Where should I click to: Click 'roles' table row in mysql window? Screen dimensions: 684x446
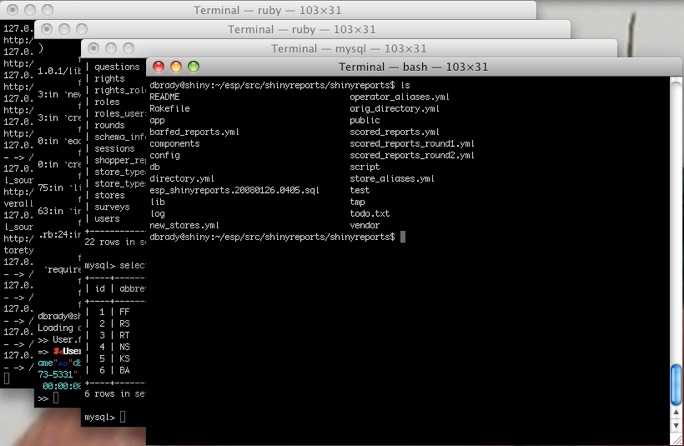[107, 102]
